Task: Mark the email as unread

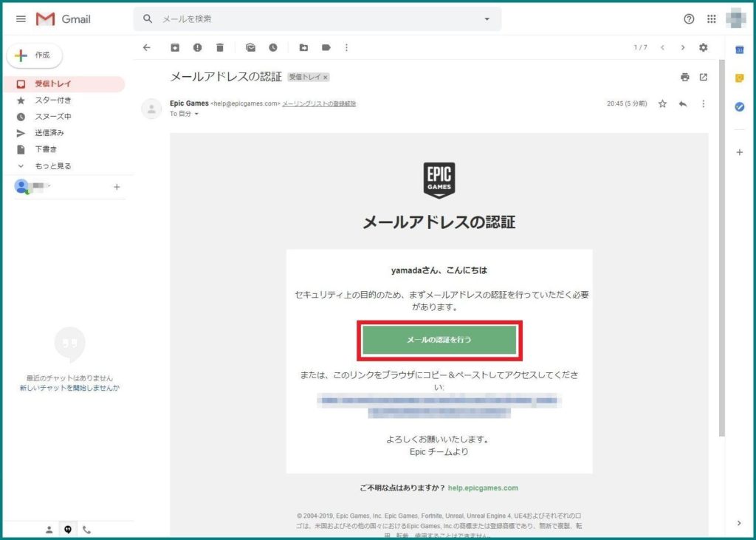Action: (x=251, y=47)
